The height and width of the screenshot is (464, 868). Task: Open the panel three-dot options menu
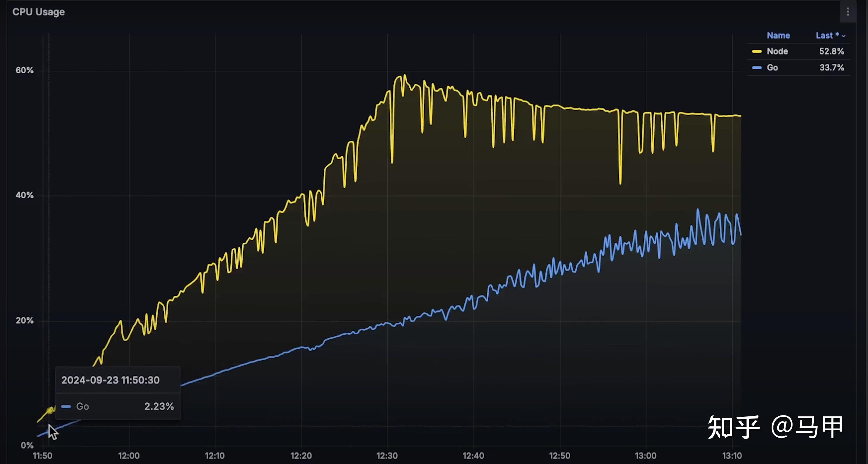click(x=848, y=12)
